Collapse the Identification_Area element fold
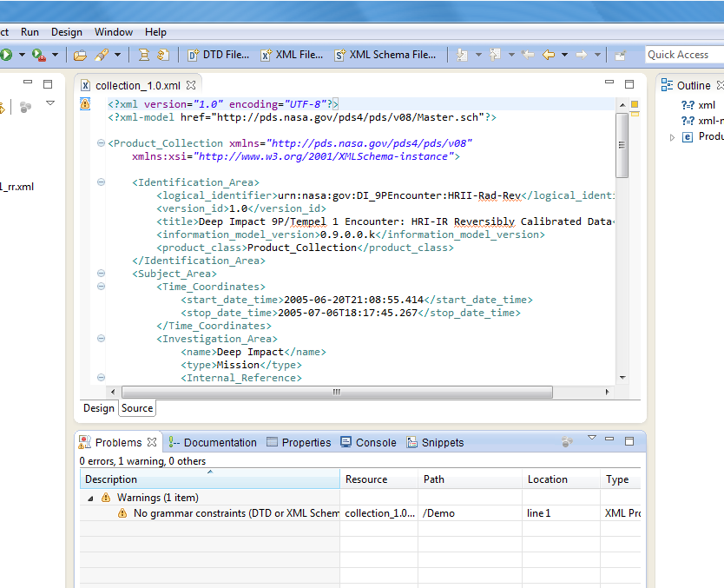724x588 pixels. [x=101, y=182]
